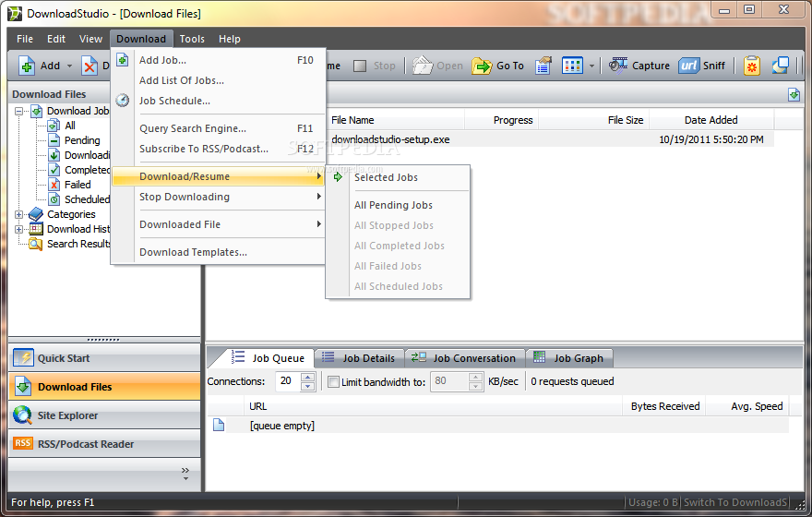Viewport: 812px width, 517px height.
Task: Sort by Progress column header
Action: pyautogui.click(x=502, y=120)
